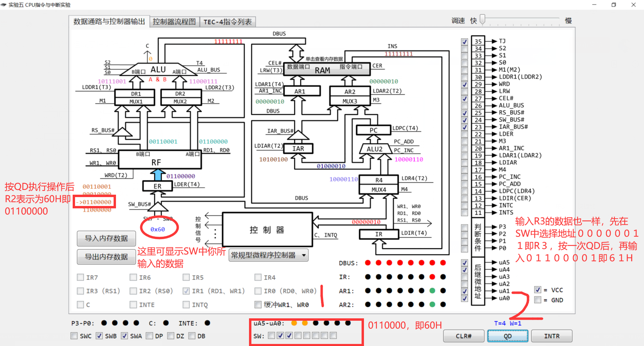Uncheck the SWB checkbox
This screenshot has width=644, height=346.
coord(99,336)
